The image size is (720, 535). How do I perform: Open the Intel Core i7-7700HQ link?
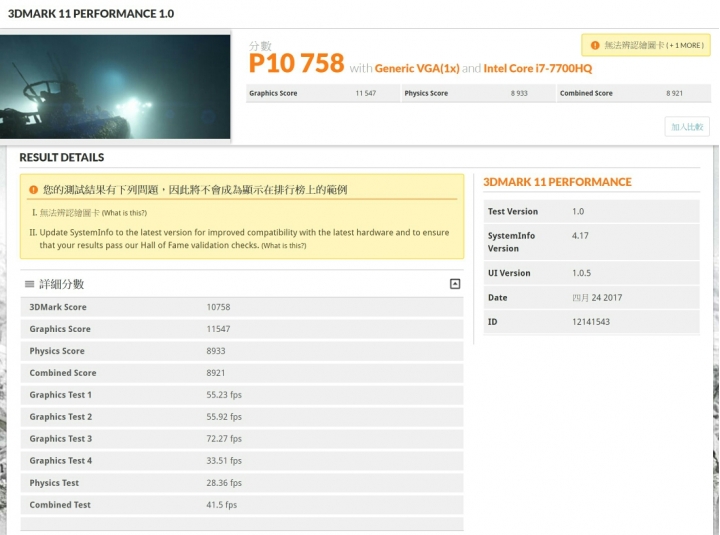(x=538, y=68)
